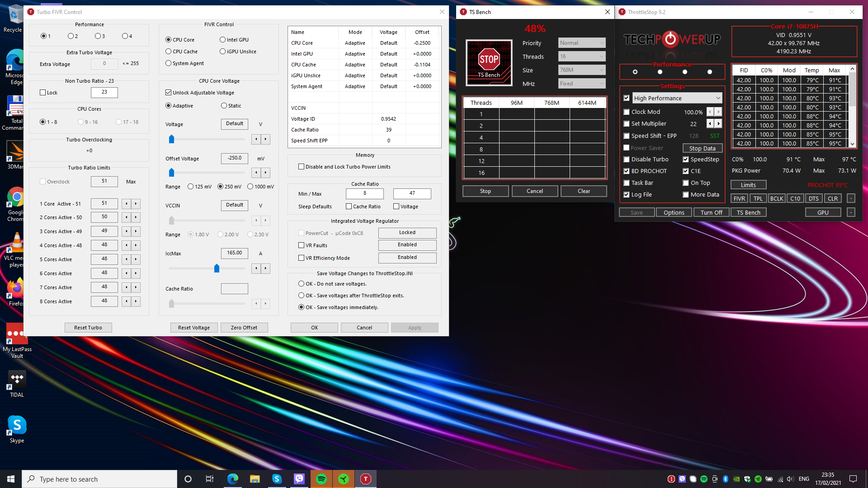Click the Cache Ratio Max input field
The width and height of the screenshot is (868, 488).
(412, 193)
